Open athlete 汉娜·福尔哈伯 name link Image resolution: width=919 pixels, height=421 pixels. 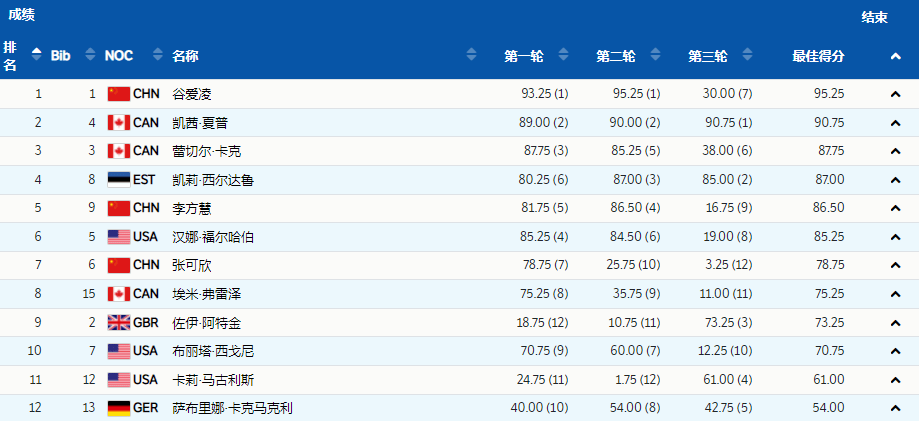click(213, 237)
